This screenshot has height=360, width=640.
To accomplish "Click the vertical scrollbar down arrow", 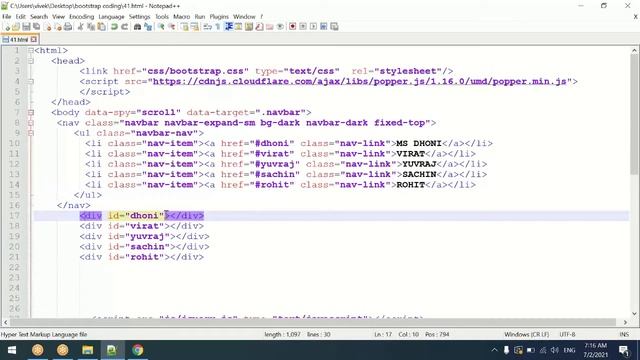I will [x=634, y=314].
